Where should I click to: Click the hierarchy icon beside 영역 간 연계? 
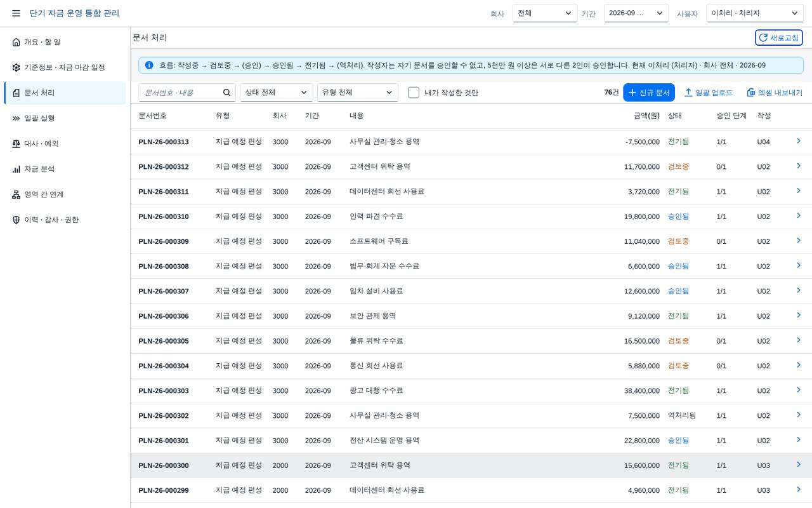click(16, 194)
